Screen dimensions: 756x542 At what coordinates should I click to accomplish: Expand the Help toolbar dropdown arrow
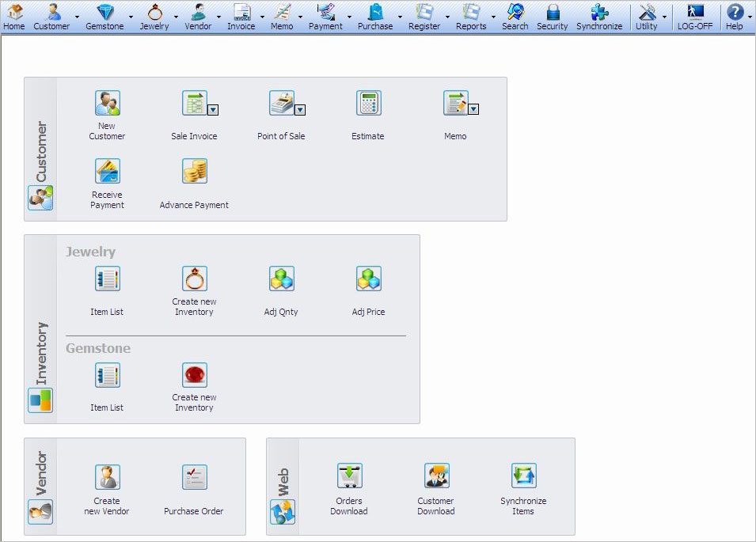coord(750,17)
